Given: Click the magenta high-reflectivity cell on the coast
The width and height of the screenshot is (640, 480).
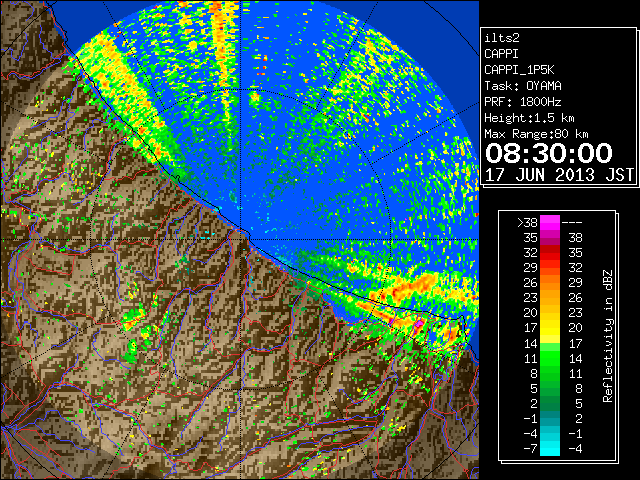Looking at the screenshot, I should (x=419, y=326).
